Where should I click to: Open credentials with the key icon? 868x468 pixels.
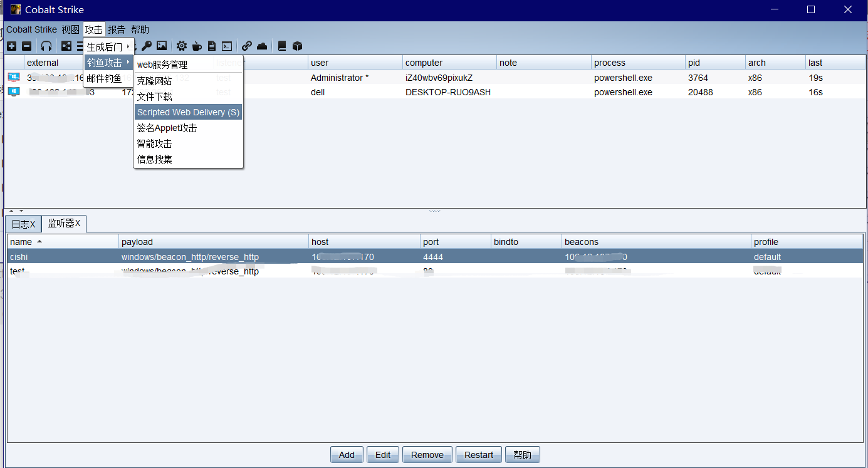click(x=147, y=46)
